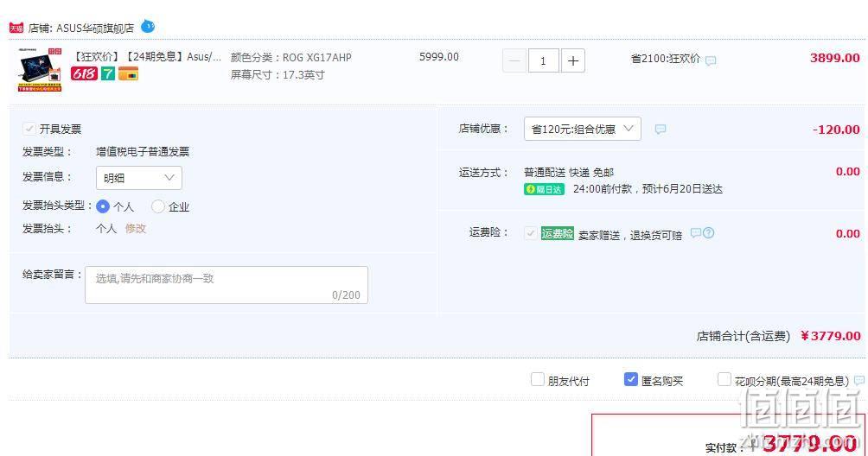Click the question mark help icon for 运费险
Image resolution: width=868 pixels, height=456 pixels.
709,232
